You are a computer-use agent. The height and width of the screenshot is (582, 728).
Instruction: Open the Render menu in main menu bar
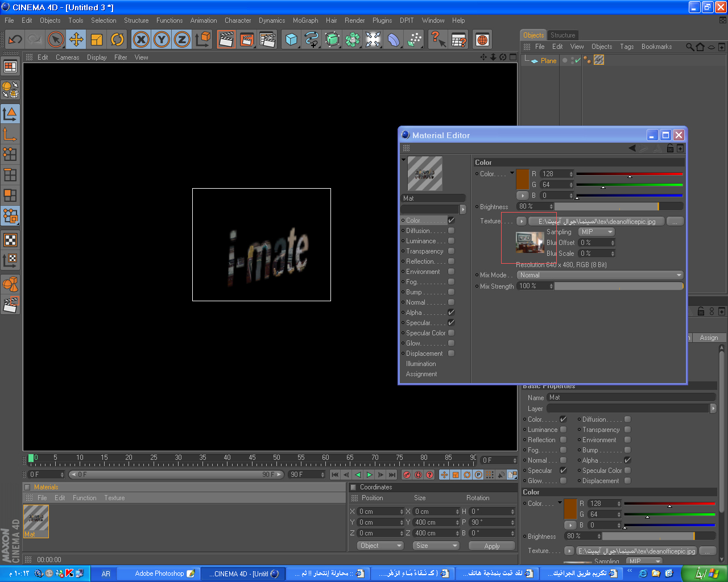[354, 20]
